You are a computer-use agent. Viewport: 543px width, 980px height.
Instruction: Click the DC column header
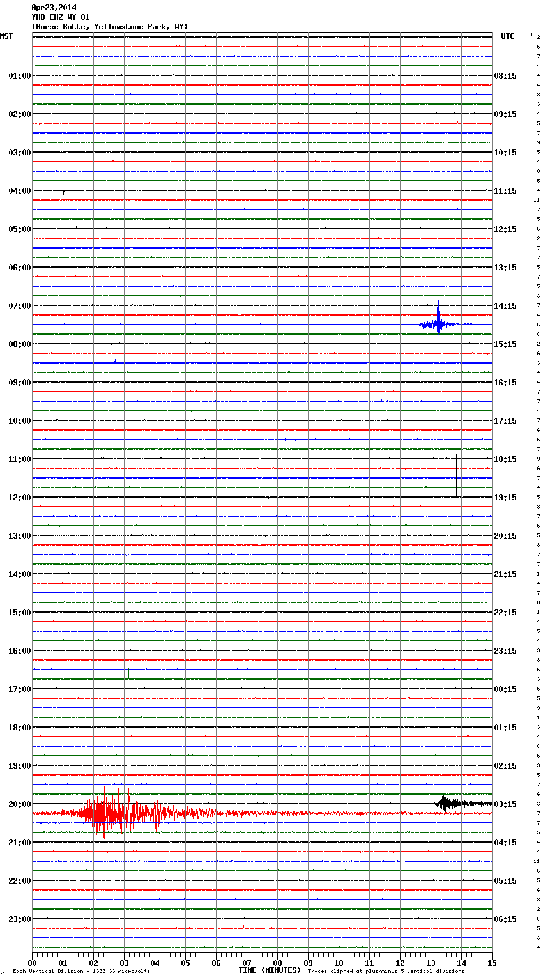530,34
